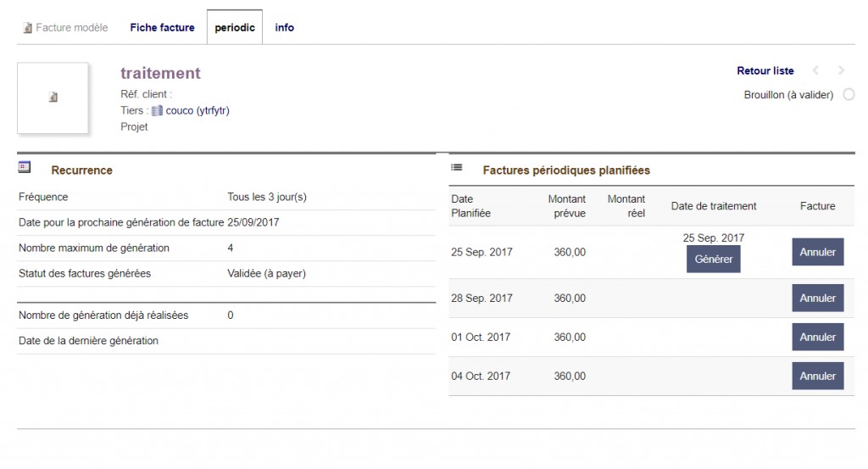Cancel the 28 Sep. 2017 planned invoice
This screenshot has width=868, height=469.
point(818,298)
